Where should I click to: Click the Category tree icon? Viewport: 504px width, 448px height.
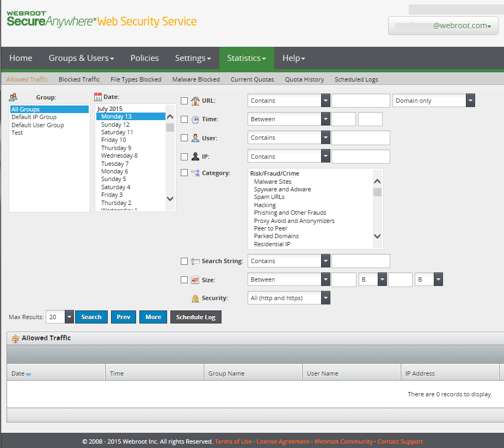point(195,173)
